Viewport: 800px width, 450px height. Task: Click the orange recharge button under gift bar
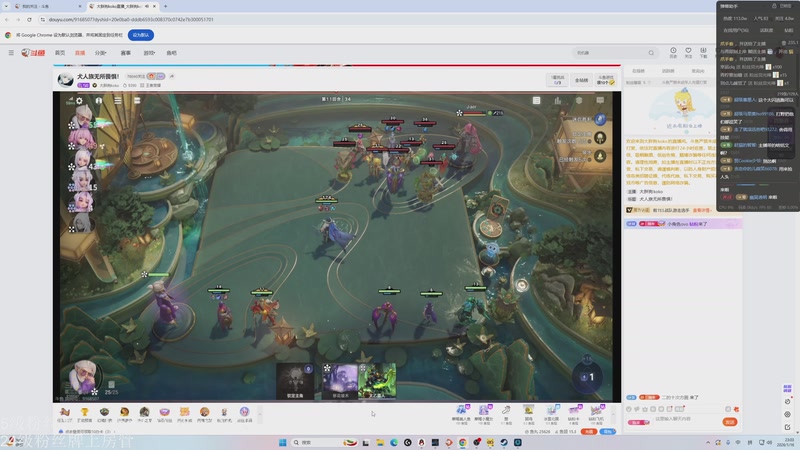click(589, 432)
